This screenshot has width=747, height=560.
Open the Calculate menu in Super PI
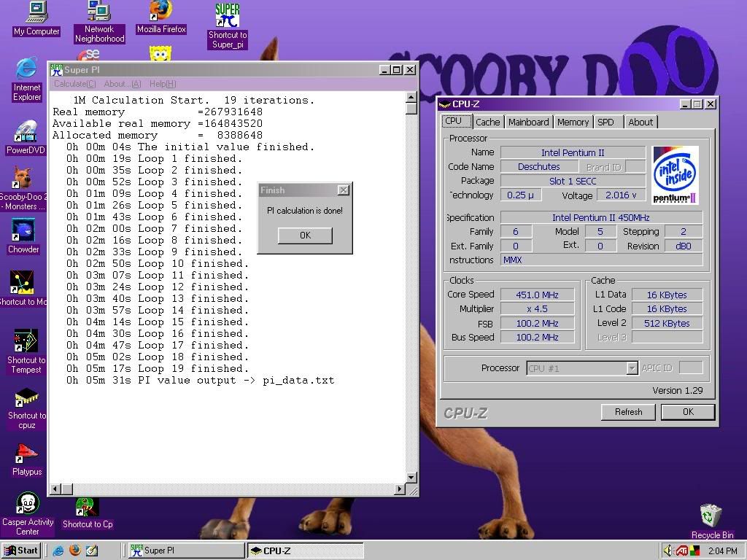click(75, 84)
